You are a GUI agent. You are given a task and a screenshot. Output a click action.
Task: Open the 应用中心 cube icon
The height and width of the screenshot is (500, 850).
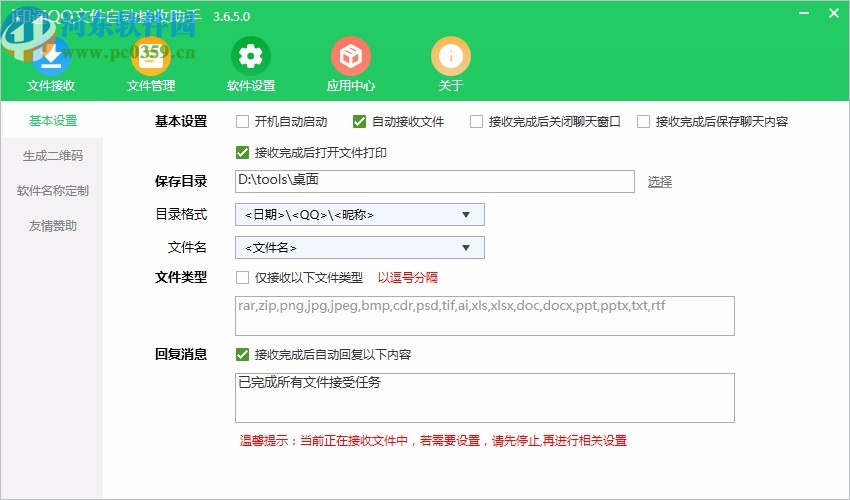pos(351,56)
